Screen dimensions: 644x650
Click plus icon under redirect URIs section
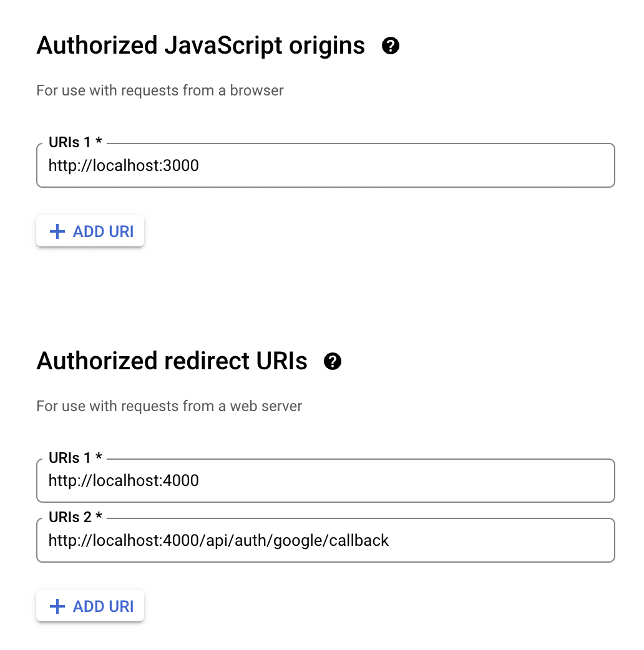57,606
